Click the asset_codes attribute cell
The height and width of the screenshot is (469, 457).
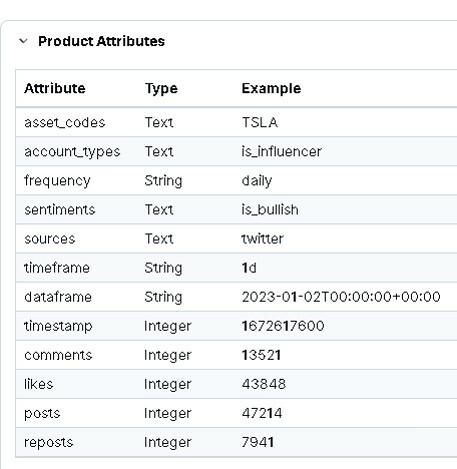(65, 122)
